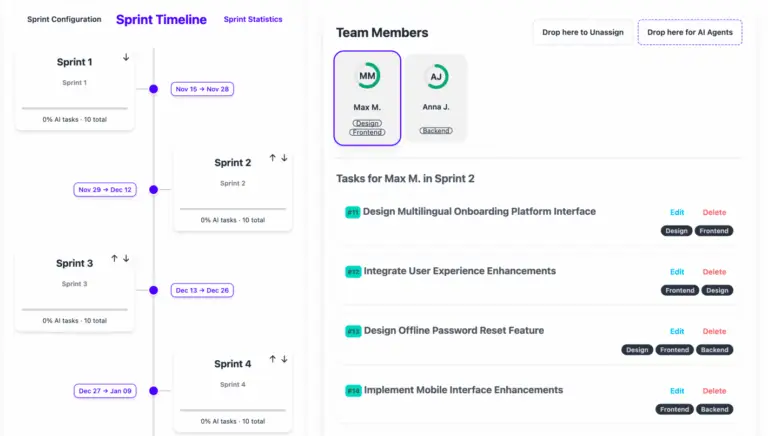Click the up arrow on Sprint 2
The image size is (768, 436).
[273, 159]
